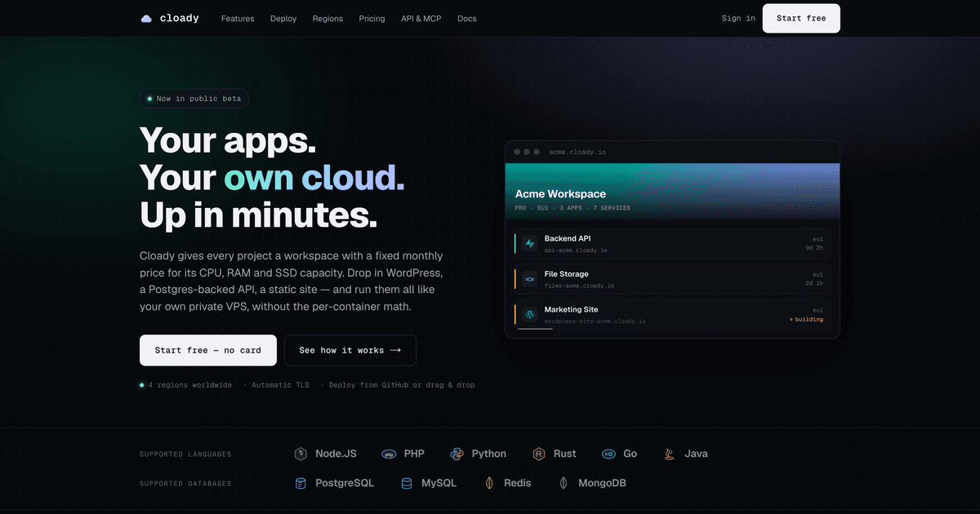
Task: Click the Marketing Site WordPress icon
Action: [x=529, y=314]
